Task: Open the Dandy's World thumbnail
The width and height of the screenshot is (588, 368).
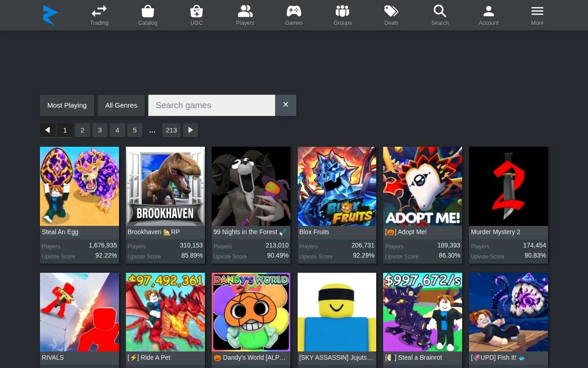Action: click(251, 312)
